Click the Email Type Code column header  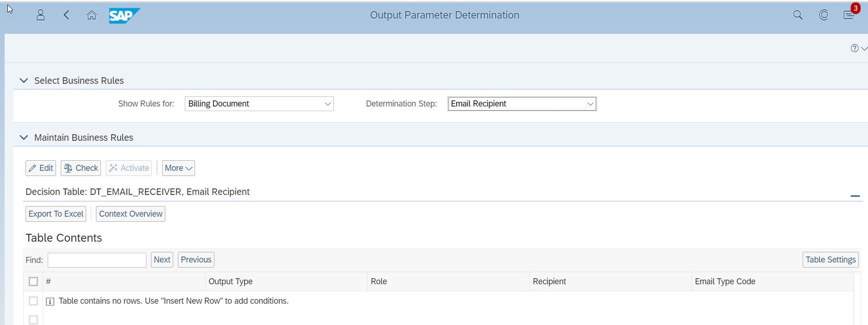pos(773,281)
